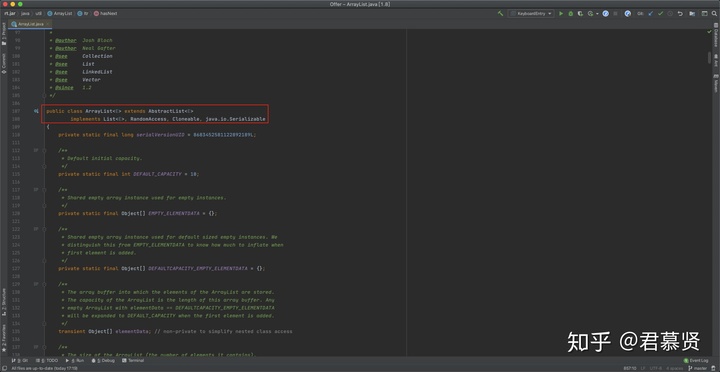Open the TODO tool window

pyautogui.click(x=46, y=361)
